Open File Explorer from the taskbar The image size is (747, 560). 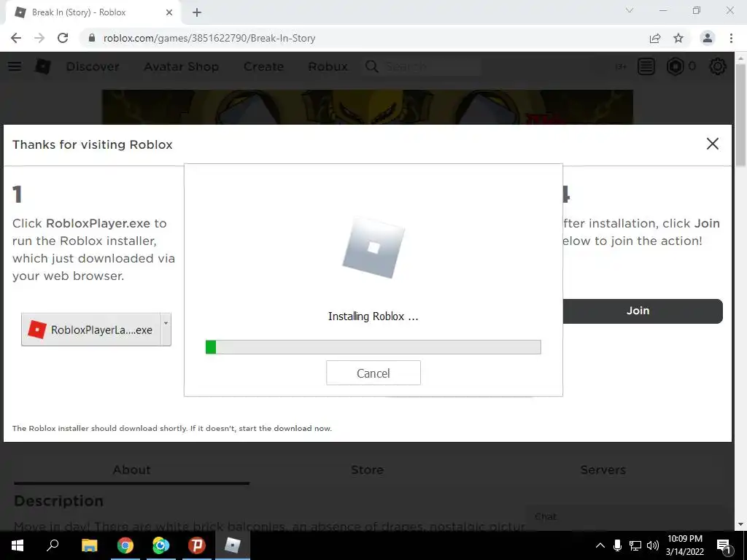[89, 545]
